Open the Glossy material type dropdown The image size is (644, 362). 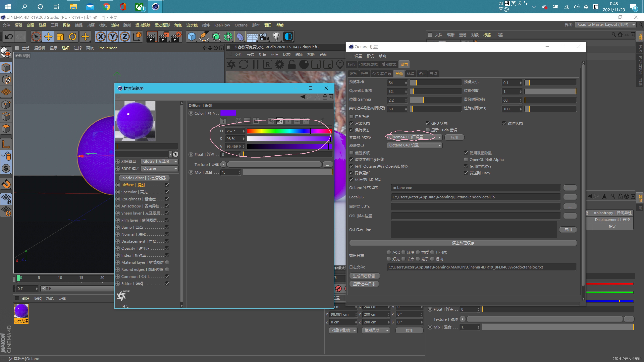click(159, 161)
